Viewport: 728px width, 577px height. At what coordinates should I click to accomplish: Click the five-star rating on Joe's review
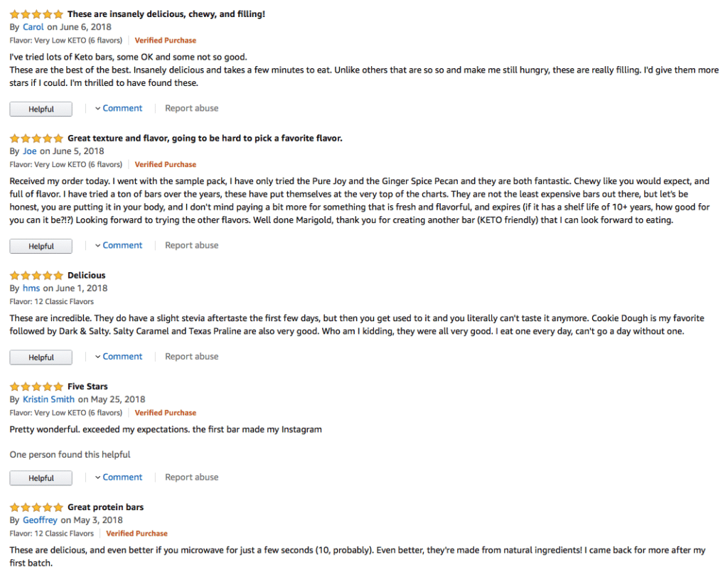pyautogui.click(x=36, y=138)
